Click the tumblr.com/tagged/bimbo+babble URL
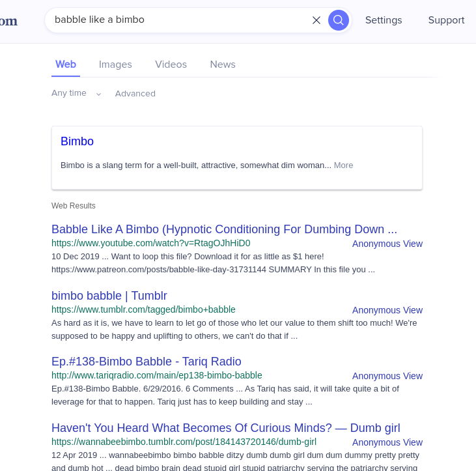 coord(143,309)
